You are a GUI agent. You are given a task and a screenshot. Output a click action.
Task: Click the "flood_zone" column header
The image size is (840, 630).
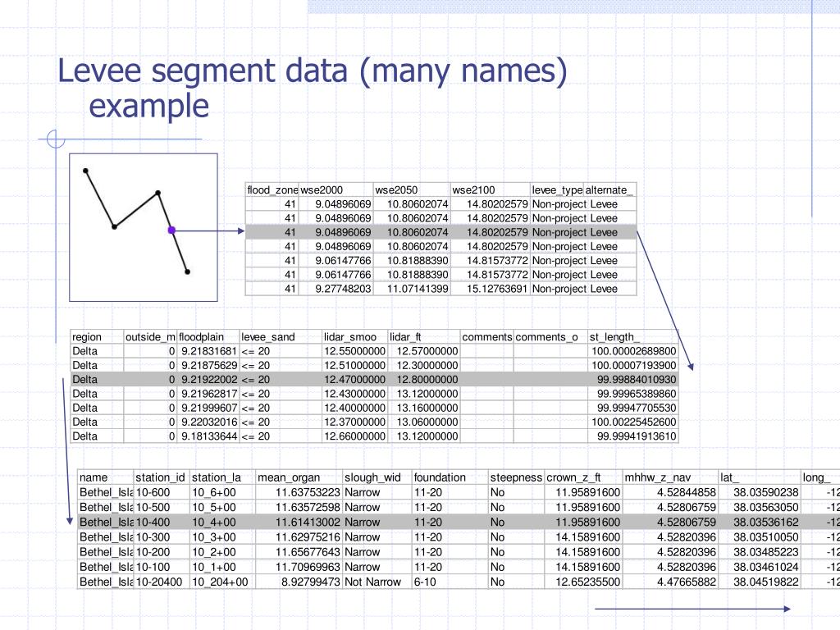(x=272, y=189)
